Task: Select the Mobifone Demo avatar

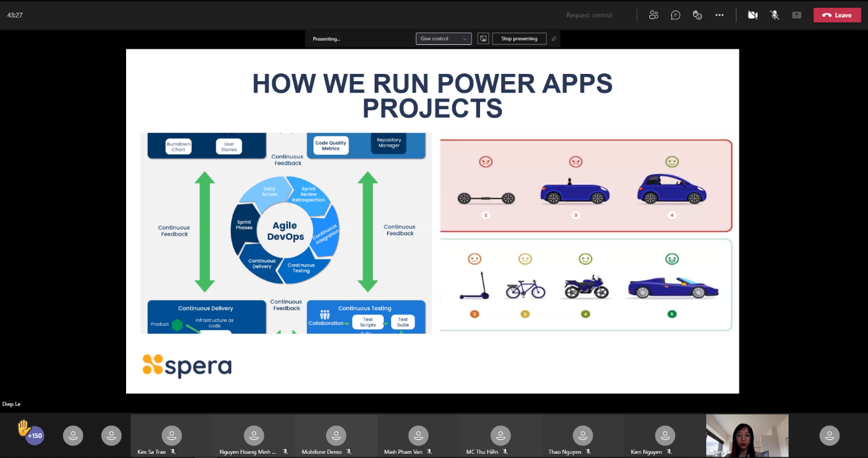Action: click(336, 436)
